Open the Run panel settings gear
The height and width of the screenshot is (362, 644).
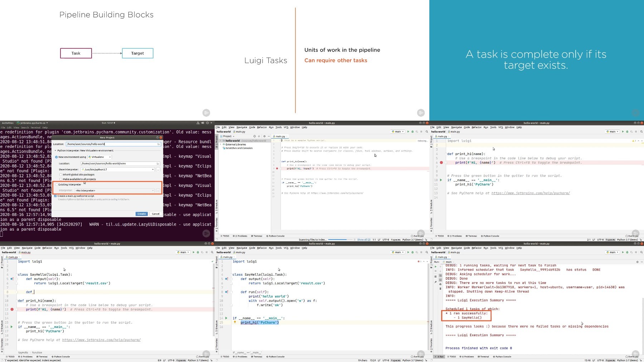pos(637,262)
